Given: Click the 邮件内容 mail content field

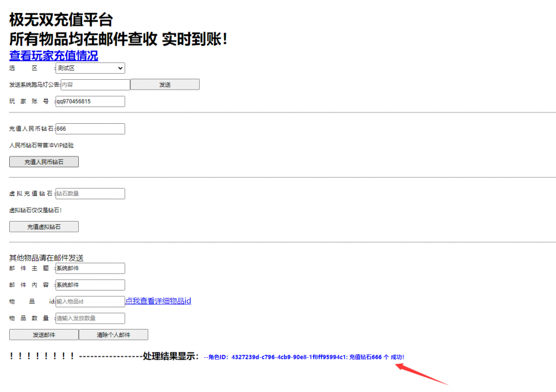Looking at the screenshot, I should (90, 284).
